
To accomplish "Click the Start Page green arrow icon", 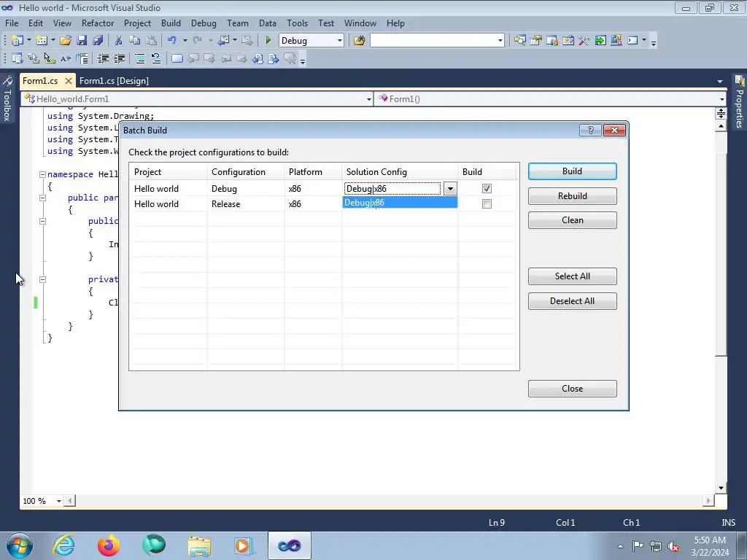I will [600, 41].
